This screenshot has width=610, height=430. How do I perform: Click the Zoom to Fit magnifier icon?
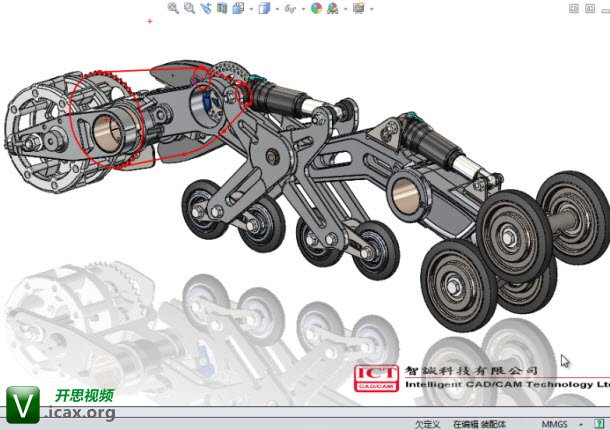coord(173,8)
